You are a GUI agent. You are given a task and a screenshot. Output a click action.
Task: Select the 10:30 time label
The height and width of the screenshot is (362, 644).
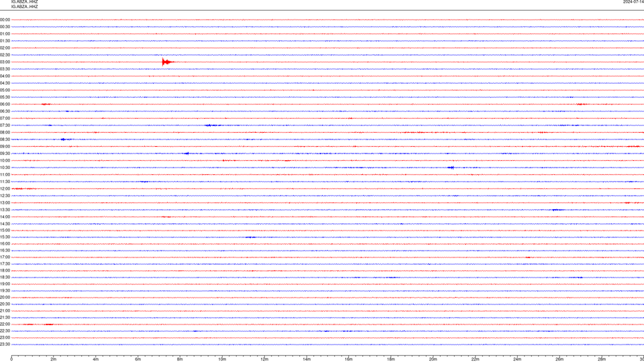click(5, 168)
